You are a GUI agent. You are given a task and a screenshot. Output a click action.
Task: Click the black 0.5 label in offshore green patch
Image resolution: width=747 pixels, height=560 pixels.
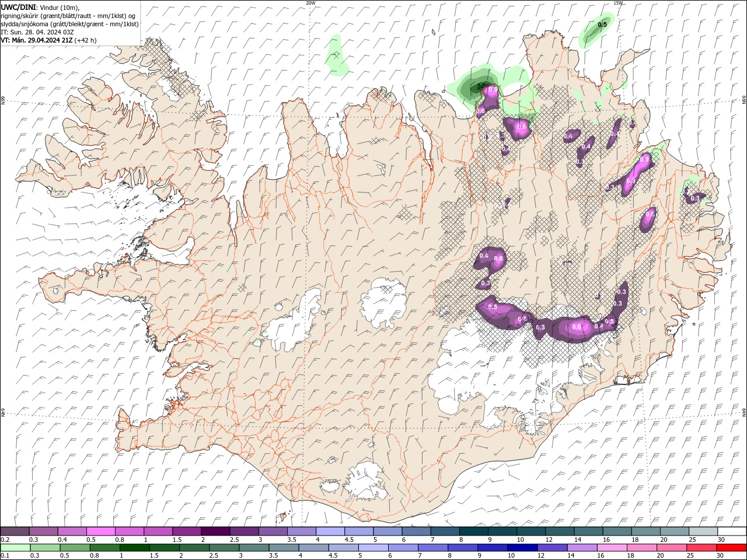(603, 24)
